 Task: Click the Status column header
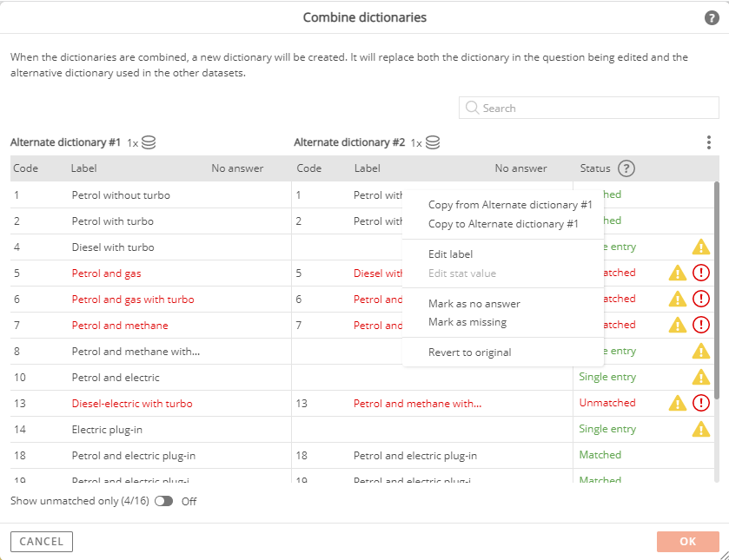pyautogui.click(x=595, y=168)
